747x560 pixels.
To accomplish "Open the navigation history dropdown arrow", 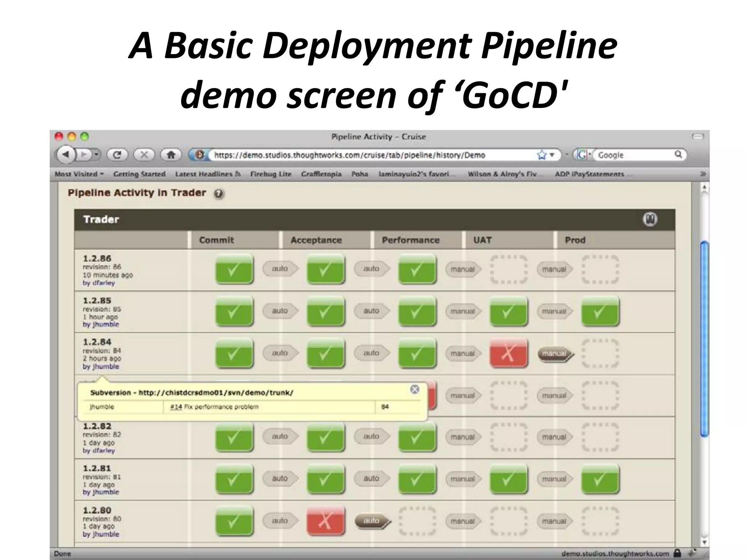I will pyautogui.click(x=96, y=155).
